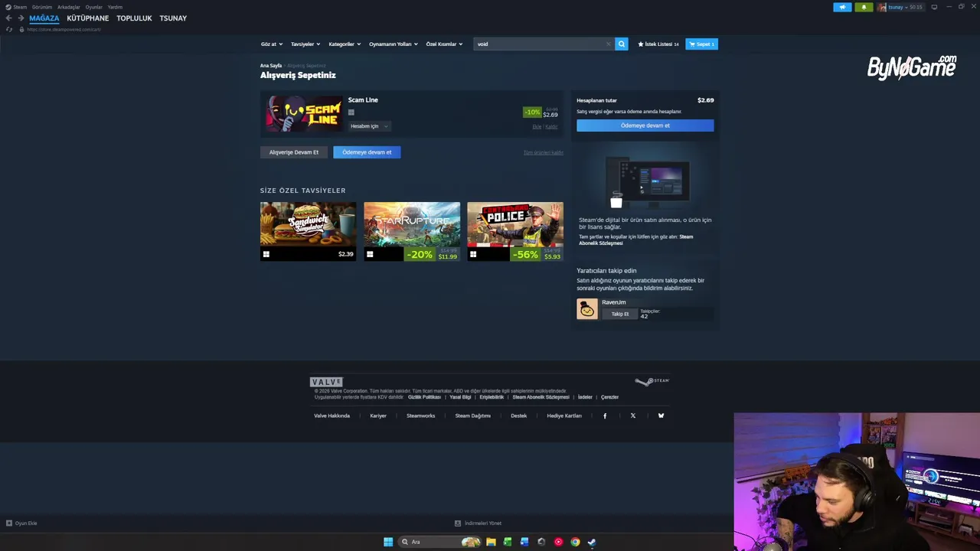Screen dimensions: 980x551
Task: Switch to Big Picture mode monitor icon
Action: (x=934, y=7)
